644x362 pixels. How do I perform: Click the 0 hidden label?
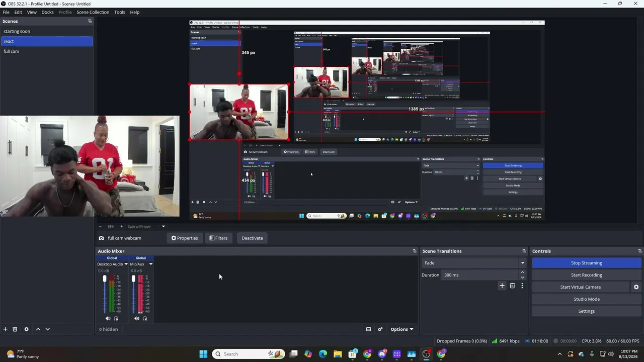coord(109,329)
